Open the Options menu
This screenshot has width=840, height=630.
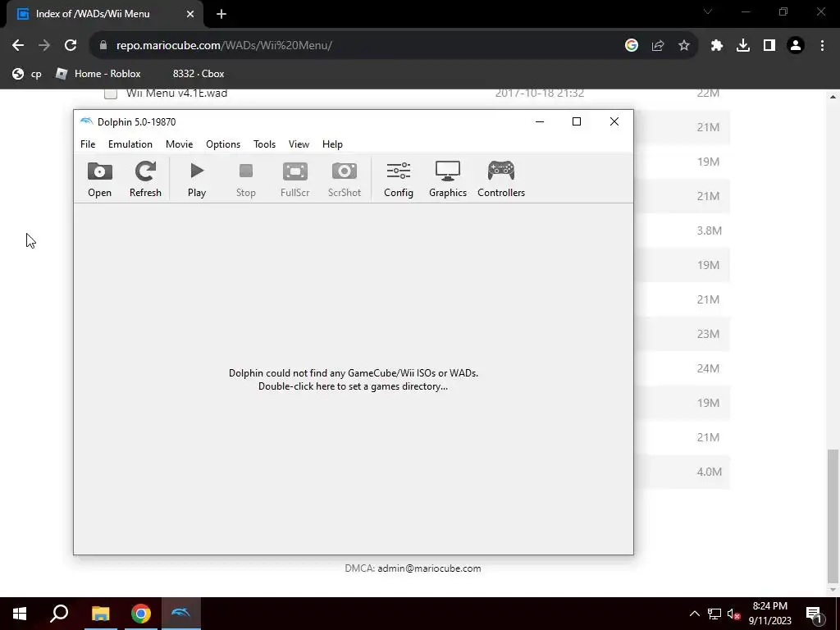[223, 144]
